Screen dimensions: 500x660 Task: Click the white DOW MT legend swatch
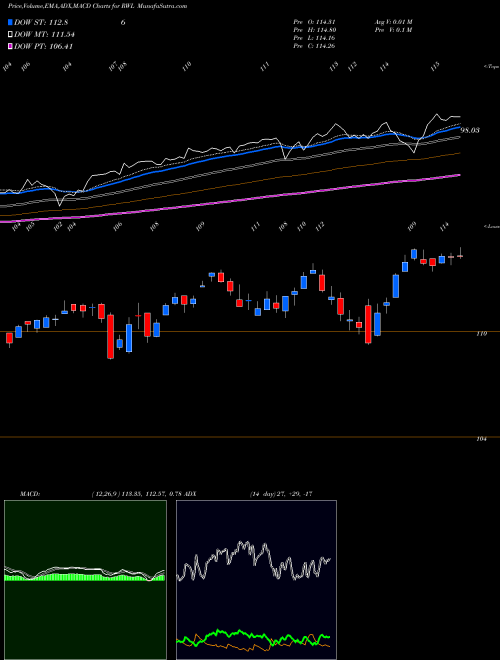click(x=10, y=35)
